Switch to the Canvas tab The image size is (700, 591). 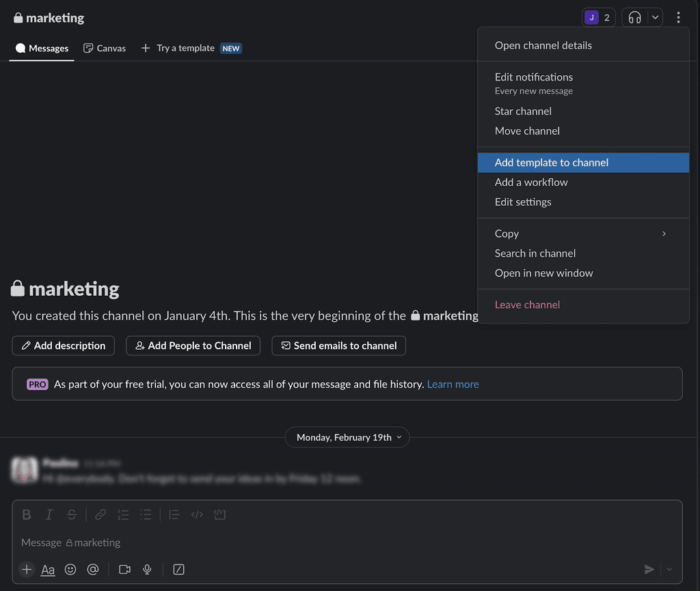pyautogui.click(x=104, y=48)
